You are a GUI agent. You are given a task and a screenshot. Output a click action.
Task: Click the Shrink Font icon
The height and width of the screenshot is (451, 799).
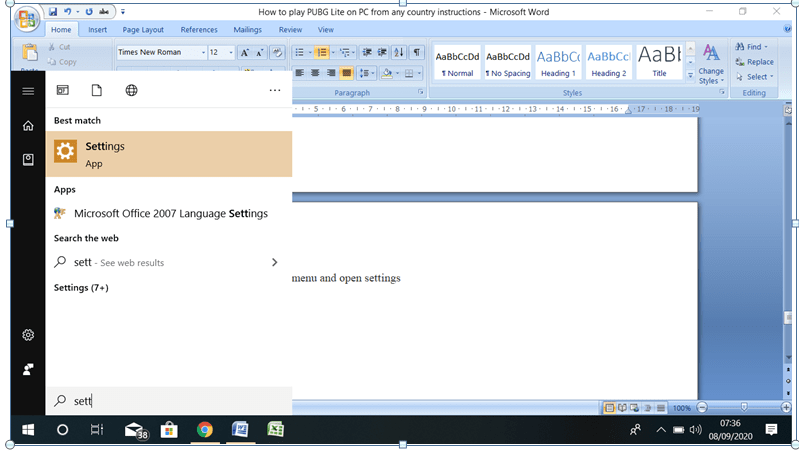pos(259,52)
